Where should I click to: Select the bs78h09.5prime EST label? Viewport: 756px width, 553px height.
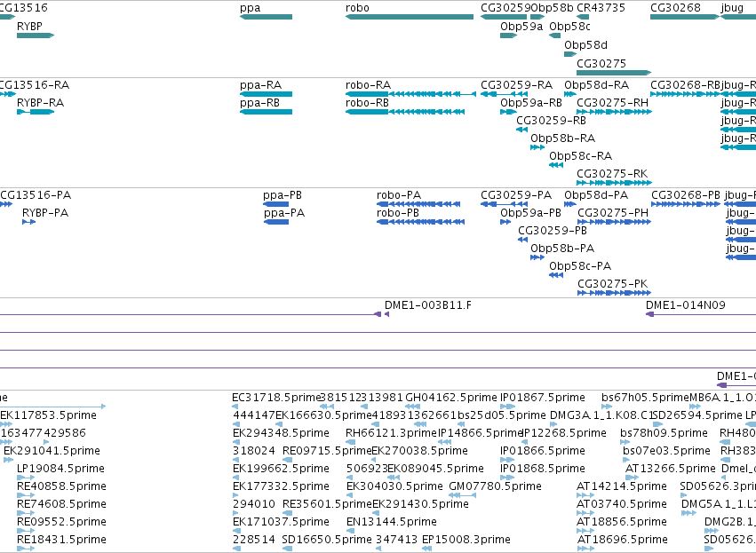(x=664, y=433)
